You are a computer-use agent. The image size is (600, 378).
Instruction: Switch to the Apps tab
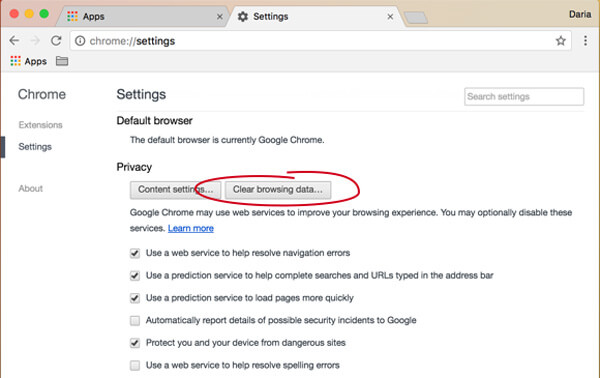(143, 16)
